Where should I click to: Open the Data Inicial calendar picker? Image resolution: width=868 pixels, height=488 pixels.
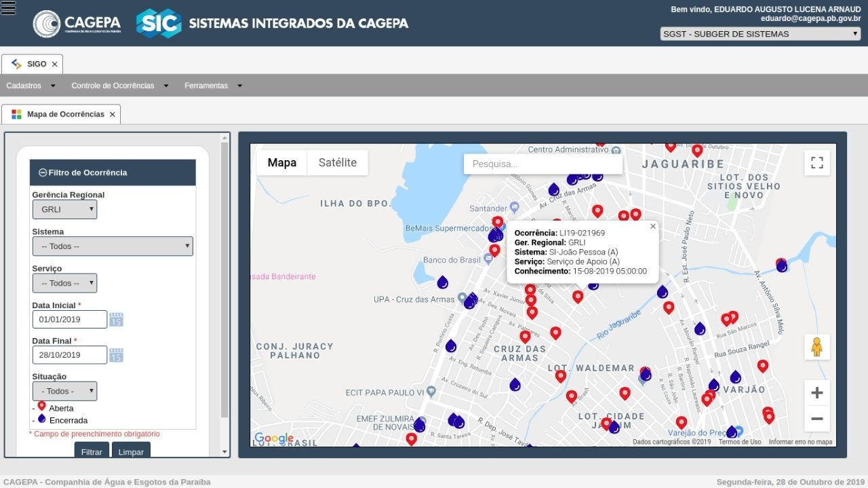click(117, 319)
